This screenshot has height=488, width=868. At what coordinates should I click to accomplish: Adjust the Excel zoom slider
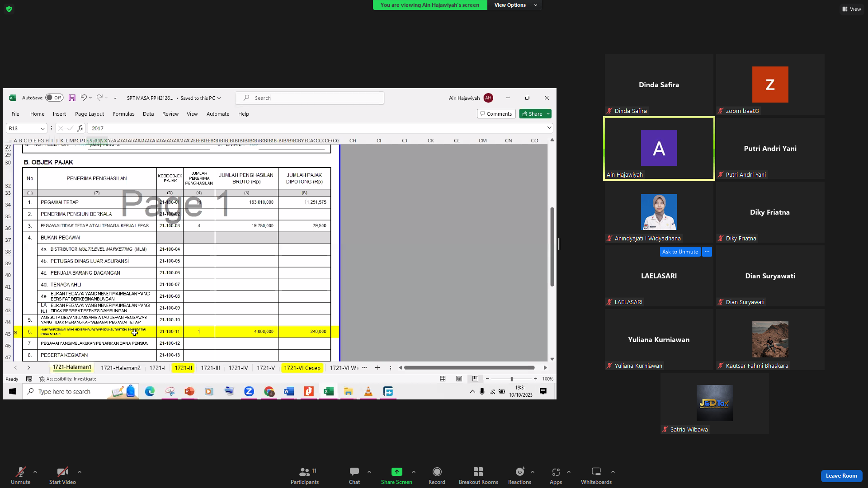(511, 379)
